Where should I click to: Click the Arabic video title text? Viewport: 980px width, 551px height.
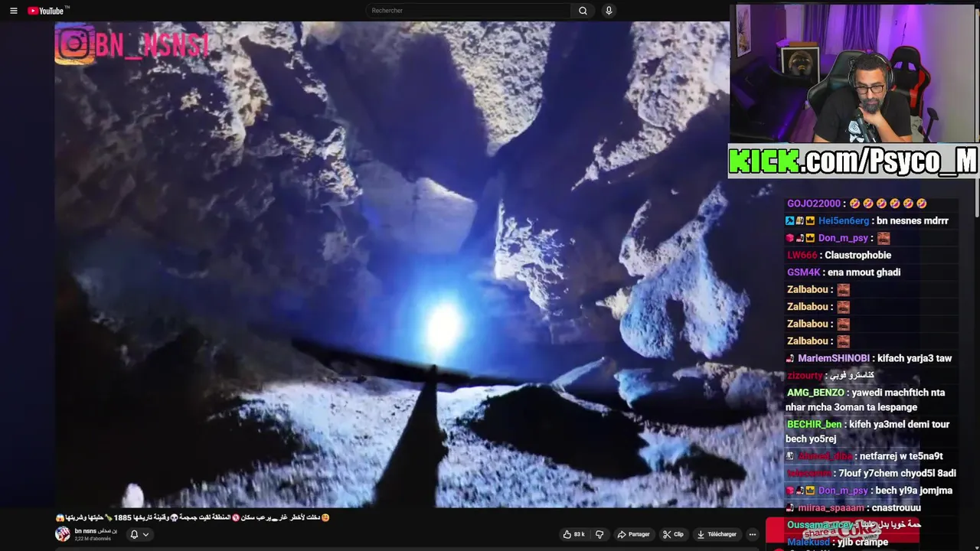[192, 517]
